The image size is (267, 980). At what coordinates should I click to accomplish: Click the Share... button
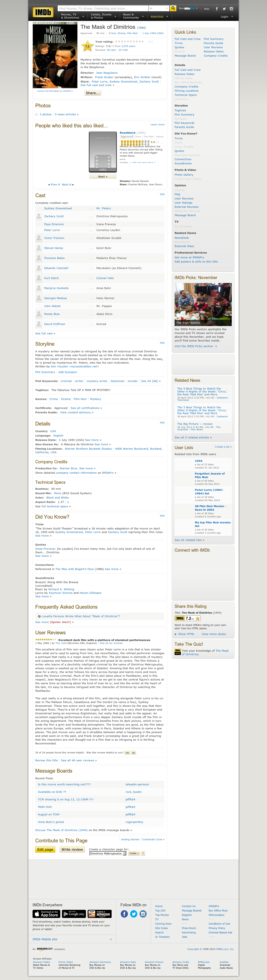tap(93, 93)
